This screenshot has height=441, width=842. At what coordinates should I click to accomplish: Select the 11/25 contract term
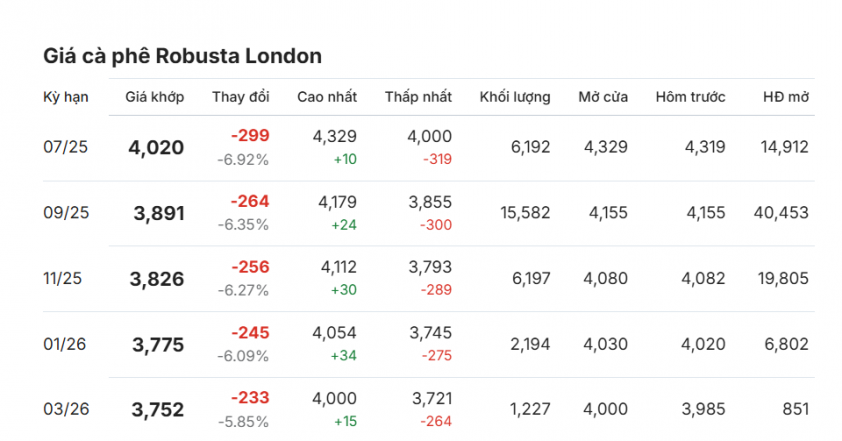62,279
